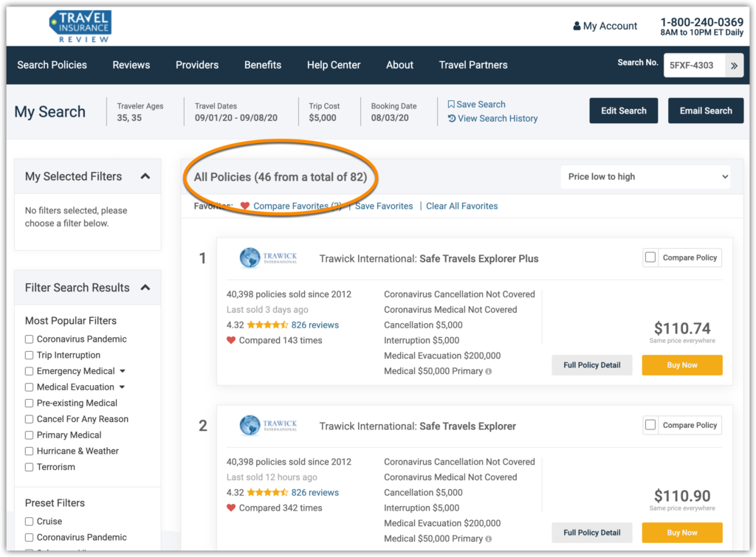Click the My Account person icon
Screen dimensions: 756x557
point(577,26)
